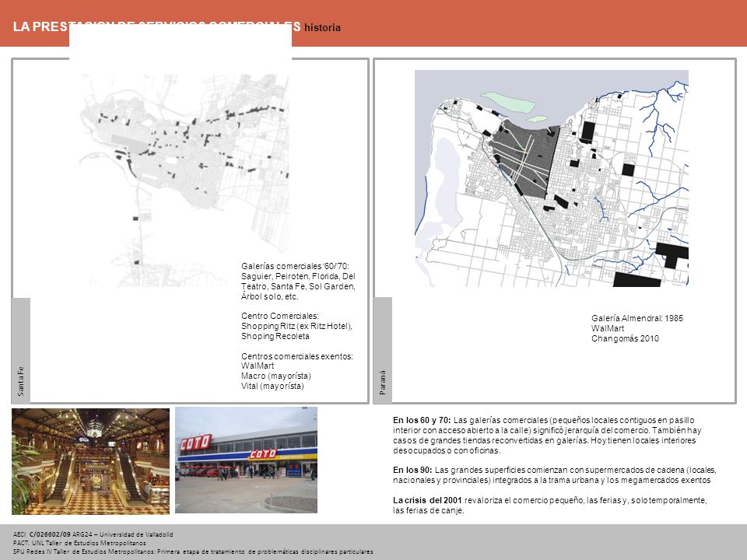Click the COTO supermarket photo
The image size is (747, 560).
pyautogui.click(x=247, y=460)
